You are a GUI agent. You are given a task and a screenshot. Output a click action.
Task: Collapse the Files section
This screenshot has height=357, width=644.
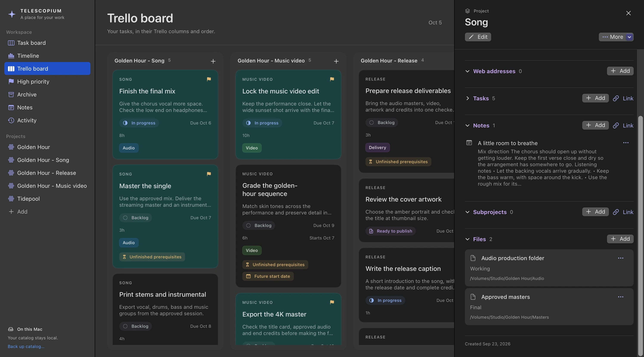467,239
